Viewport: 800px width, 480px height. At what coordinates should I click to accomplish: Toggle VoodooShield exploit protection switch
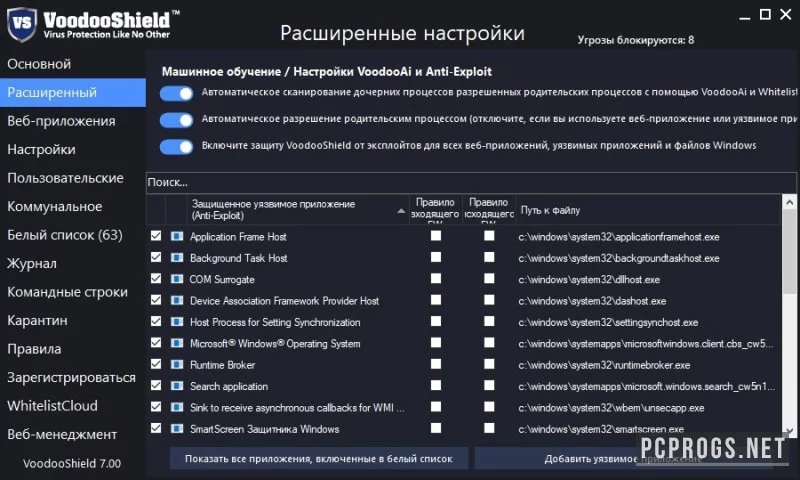pos(177,147)
